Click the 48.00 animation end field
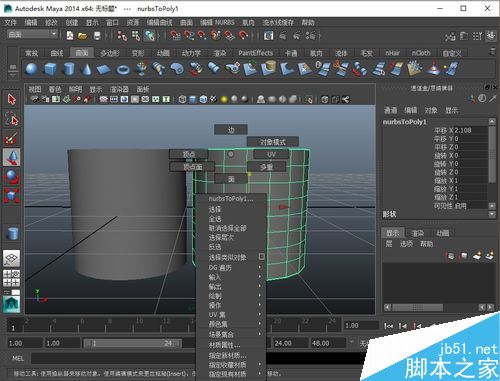500x381 pixels. pos(327,343)
